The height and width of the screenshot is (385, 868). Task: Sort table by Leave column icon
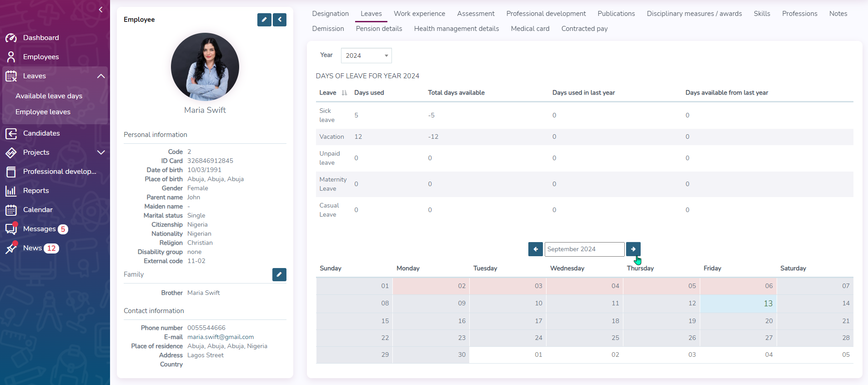click(344, 93)
